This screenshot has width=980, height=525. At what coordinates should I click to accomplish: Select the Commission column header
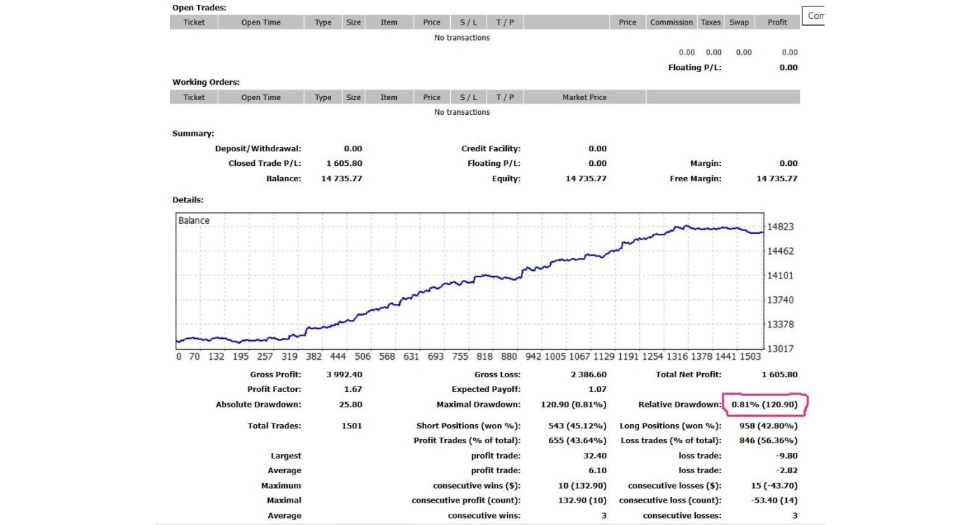pos(671,22)
